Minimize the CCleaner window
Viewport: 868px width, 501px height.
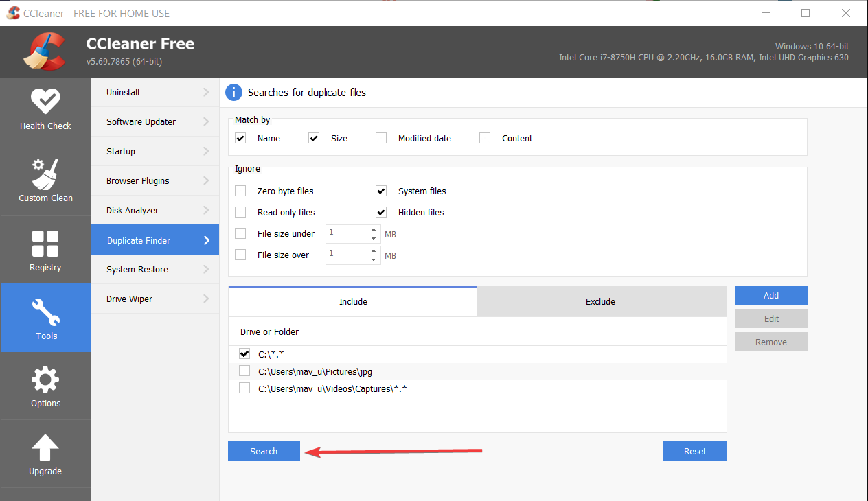[766, 13]
